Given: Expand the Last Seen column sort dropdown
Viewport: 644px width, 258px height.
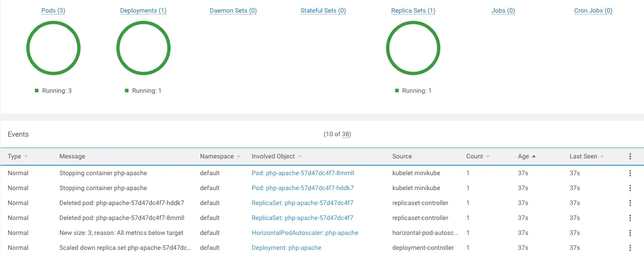Looking at the screenshot, I should click(x=602, y=157).
